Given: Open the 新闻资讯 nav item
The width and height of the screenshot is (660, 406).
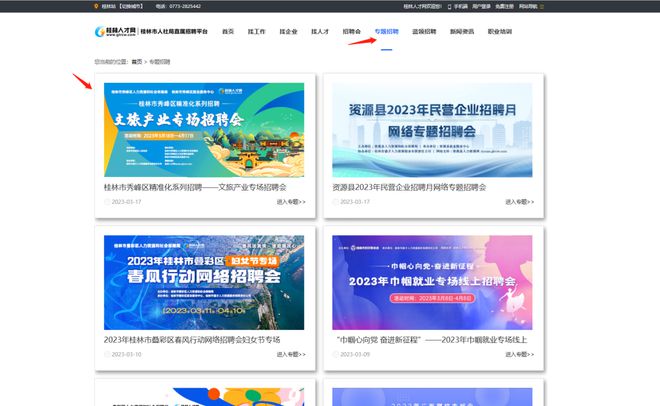Looking at the screenshot, I should [x=462, y=32].
